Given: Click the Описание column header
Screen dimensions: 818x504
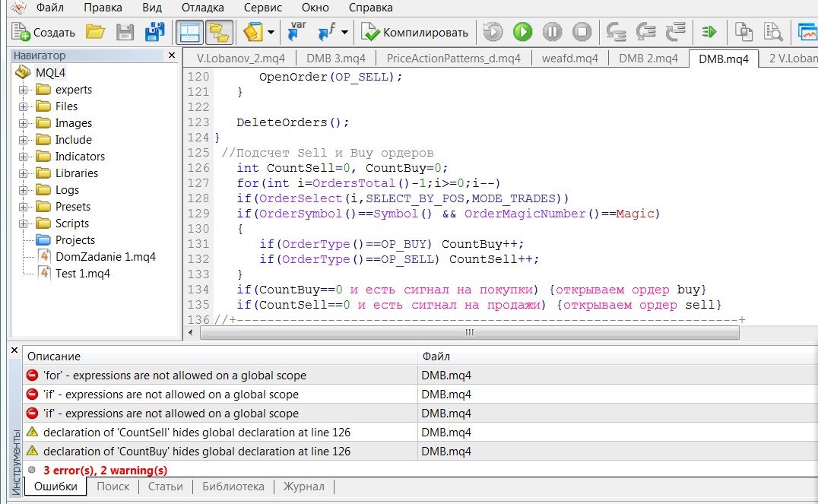Looking at the screenshot, I should pos(220,357).
